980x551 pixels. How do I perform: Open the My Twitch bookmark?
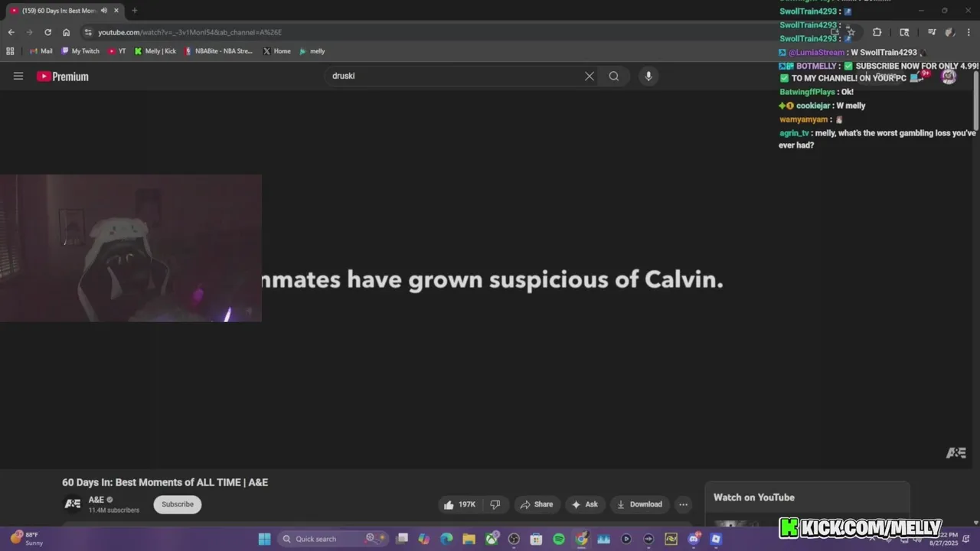(80, 51)
